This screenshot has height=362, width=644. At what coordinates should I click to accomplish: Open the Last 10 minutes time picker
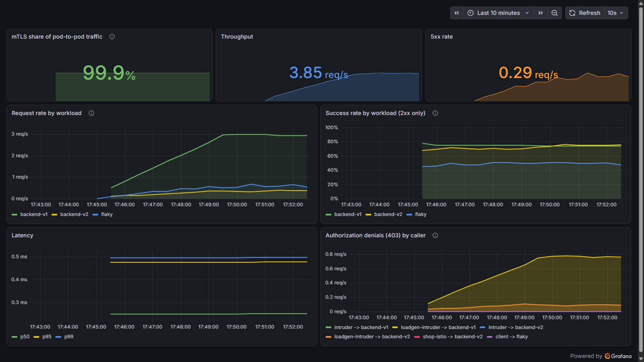pyautogui.click(x=499, y=13)
